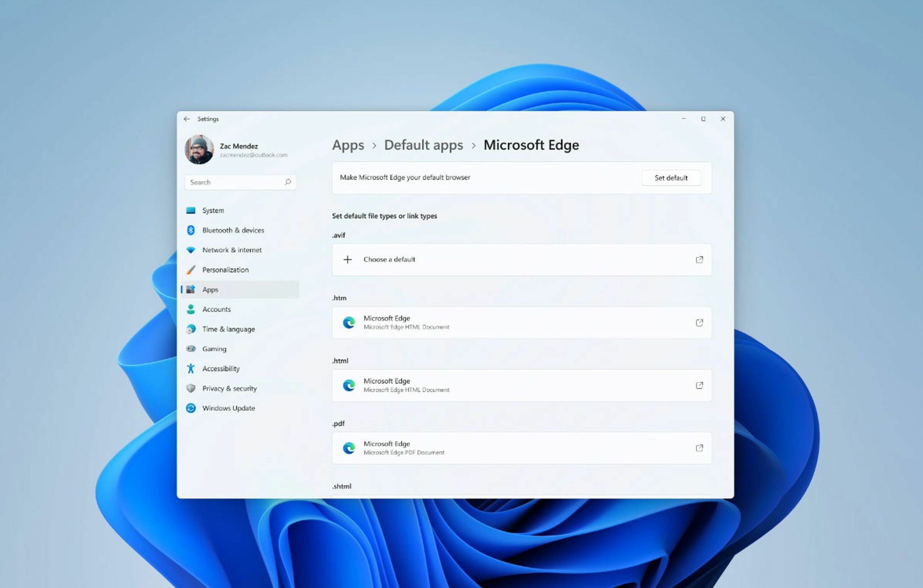Click Edge logo in .pdf row

[349, 448]
